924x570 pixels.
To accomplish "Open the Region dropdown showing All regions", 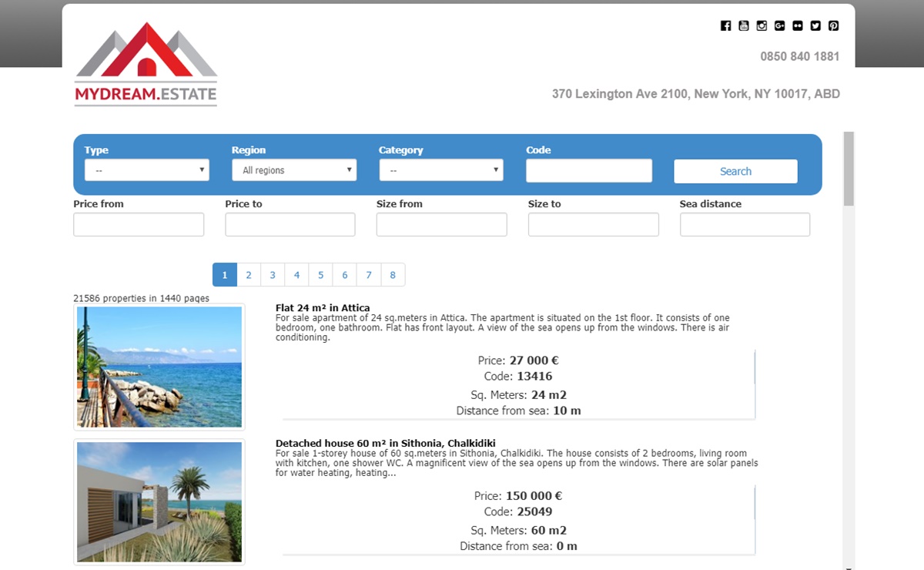I will pos(294,170).
